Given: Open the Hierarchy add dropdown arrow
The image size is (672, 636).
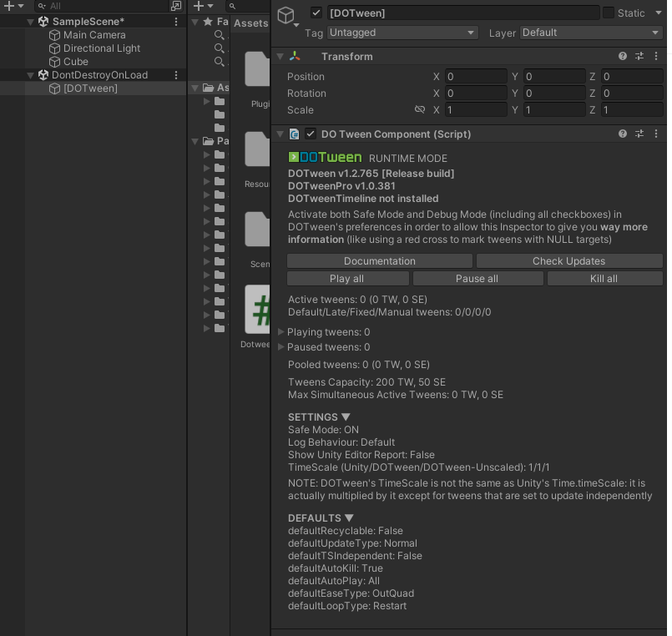Looking at the screenshot, I should (x=21, y=6).
